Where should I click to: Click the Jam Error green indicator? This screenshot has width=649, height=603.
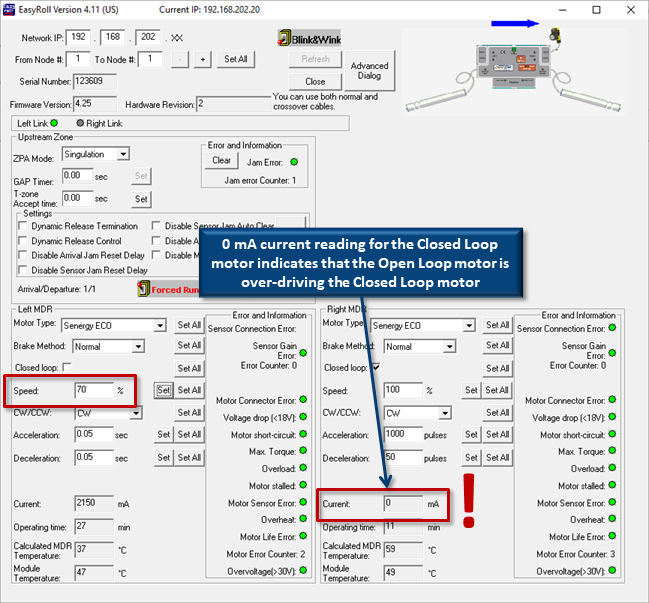point(294,162)
